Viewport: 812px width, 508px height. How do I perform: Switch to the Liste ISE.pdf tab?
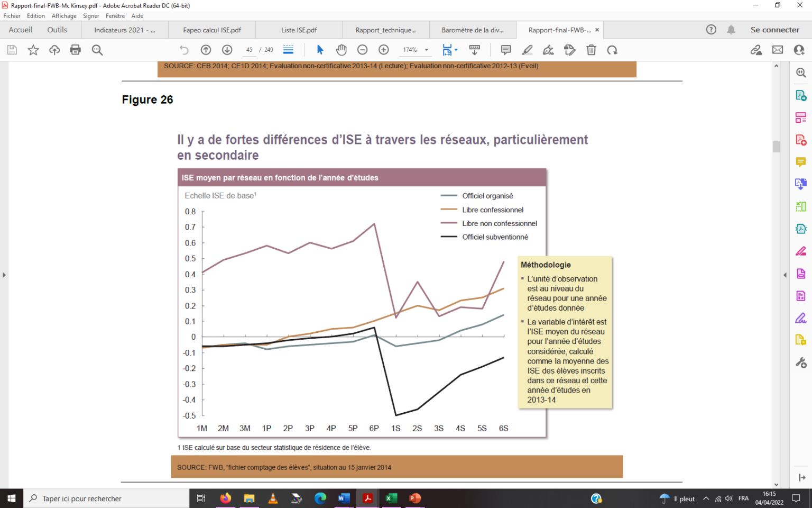[x=299, y=30]
